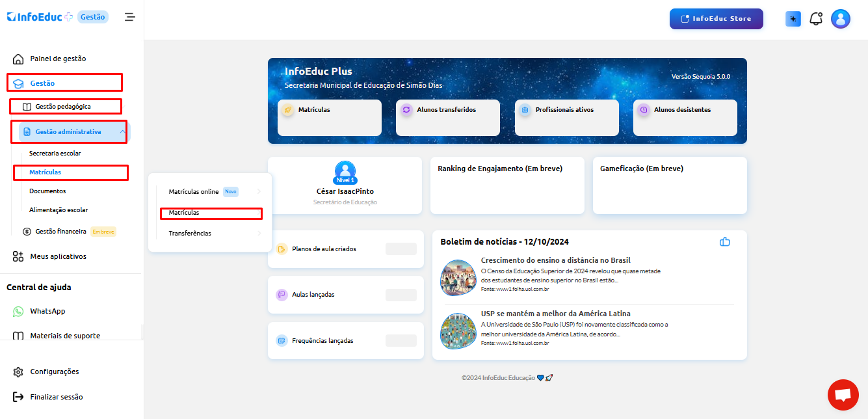Viewport: 868px width, 419px height.
Task: Collapse Gestão administrativa with its chevron
Action: pos(123,132)
